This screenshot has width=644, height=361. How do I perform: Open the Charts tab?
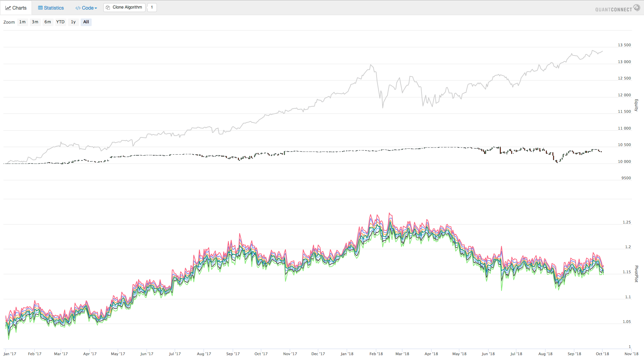16,8
